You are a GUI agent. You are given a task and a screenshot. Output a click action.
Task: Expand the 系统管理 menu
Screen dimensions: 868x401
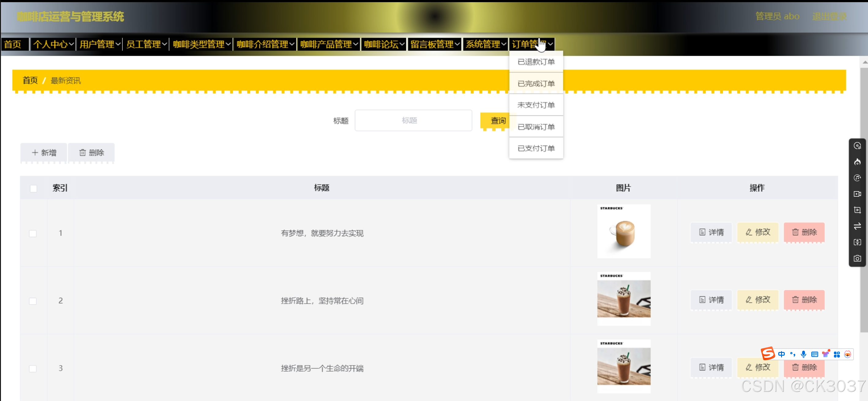tap(486, 44)
